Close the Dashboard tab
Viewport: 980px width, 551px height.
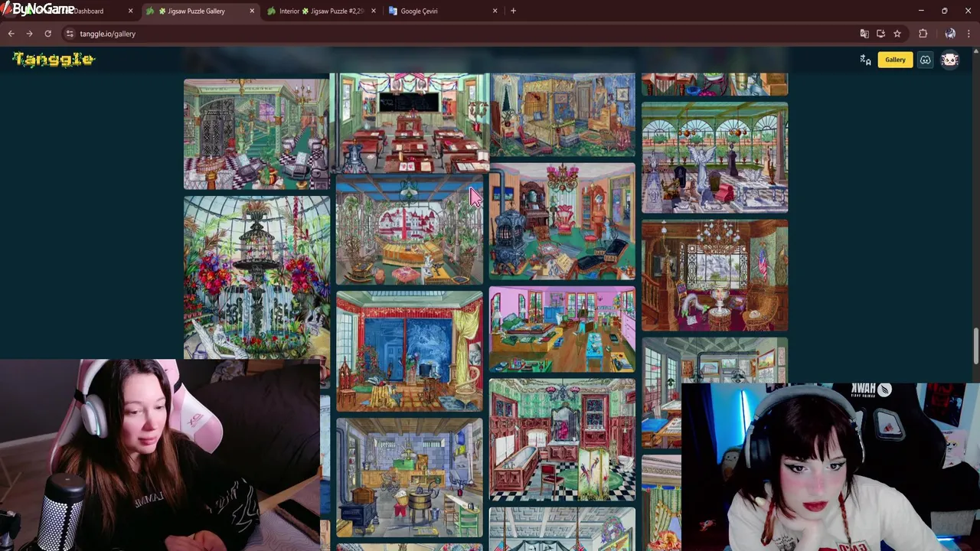(130, 11)
